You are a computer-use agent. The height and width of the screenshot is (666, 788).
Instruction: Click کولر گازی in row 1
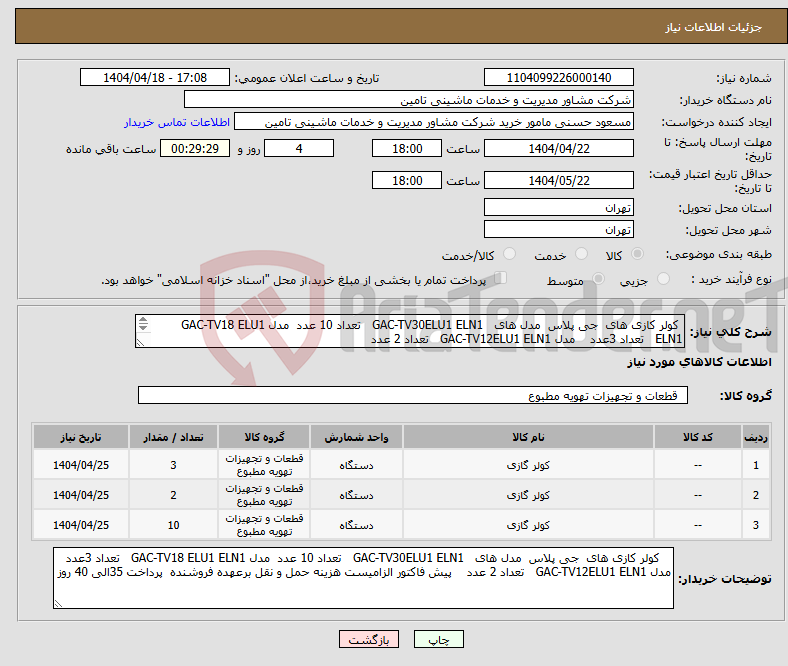[528, 465]
